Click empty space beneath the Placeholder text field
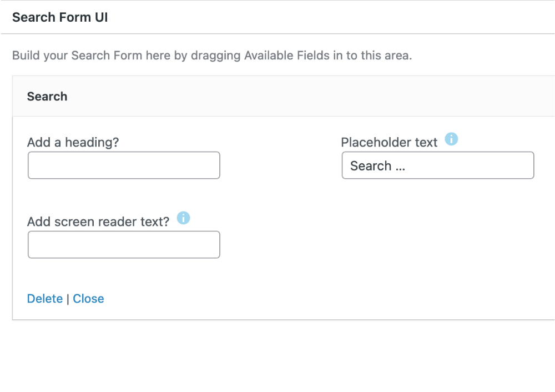Image resolution: width=555 pixels, height=392 pixels. (x=437, y=233)
